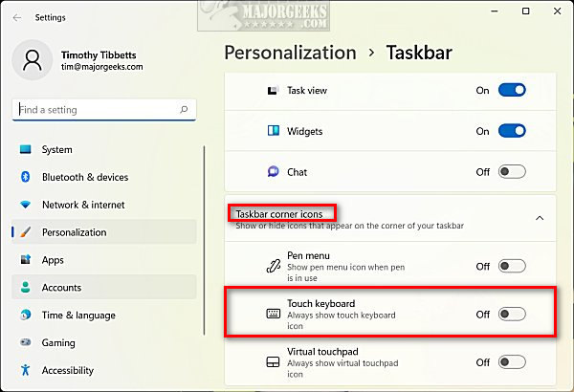Turn on the Chat toggle
574x392 pixels.
point(512,172)
